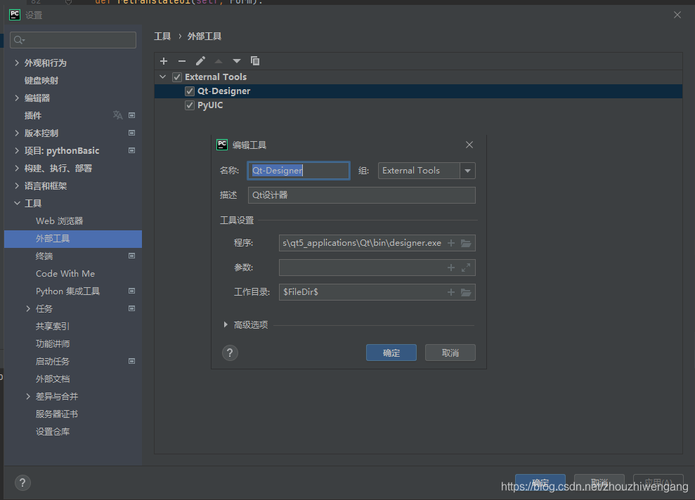Expand 外观和行为 settings category
The width and height of the screenshot is (695, 500).
pos(17,63)
